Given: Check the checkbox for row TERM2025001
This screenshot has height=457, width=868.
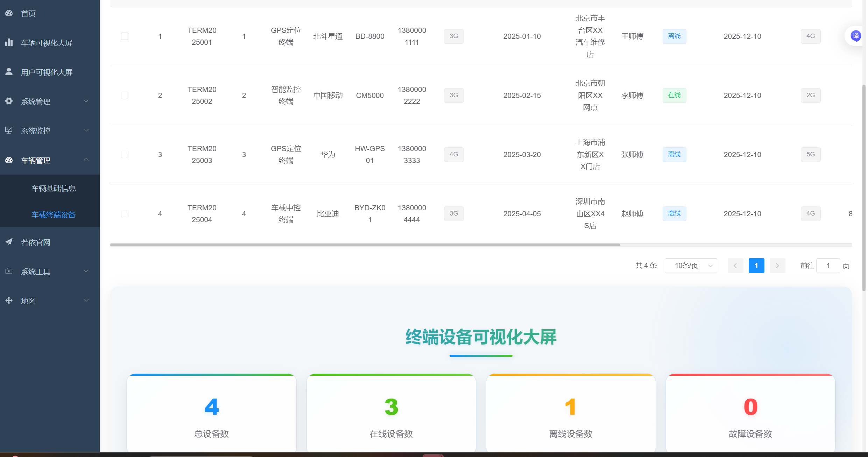Looking at the screenshot, I should click(125, 36).
